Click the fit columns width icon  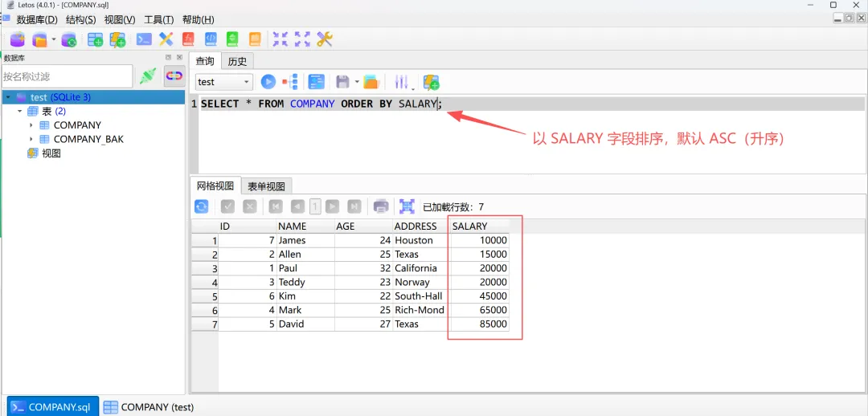point(407,206)
